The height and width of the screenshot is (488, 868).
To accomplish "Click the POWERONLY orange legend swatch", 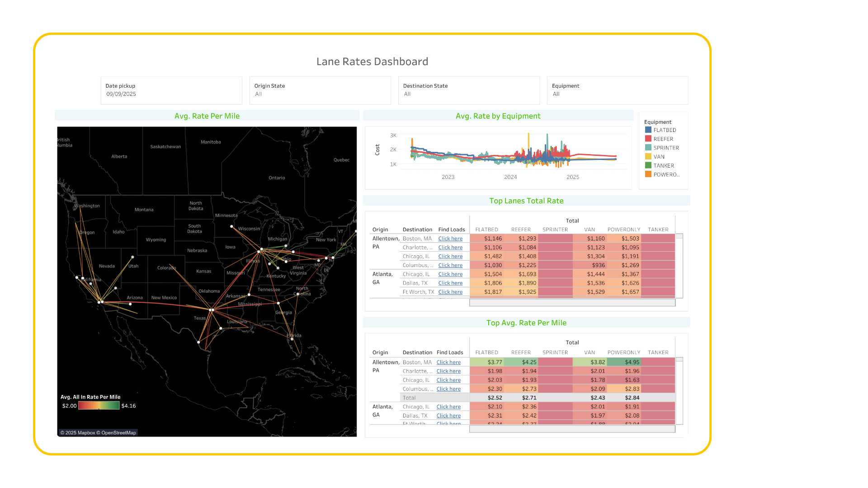I will [648, 174].
